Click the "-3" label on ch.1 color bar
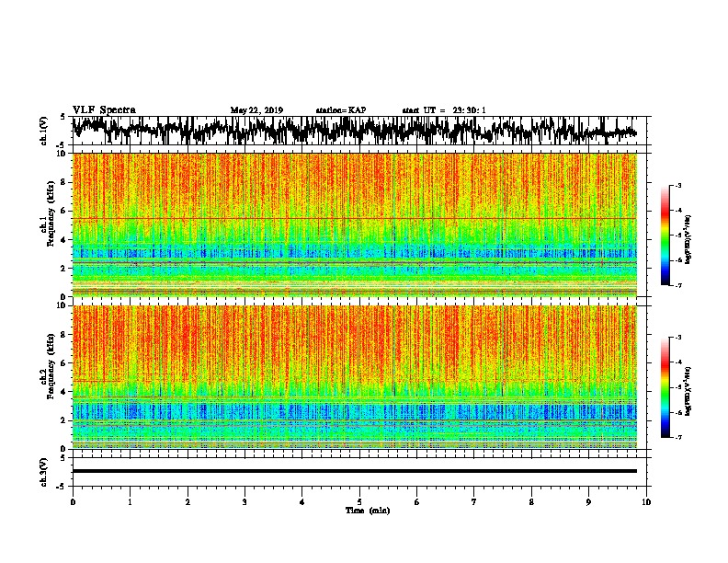Viewport: 728px width, 563px height. pyautogui.click(x=677, y=185)
